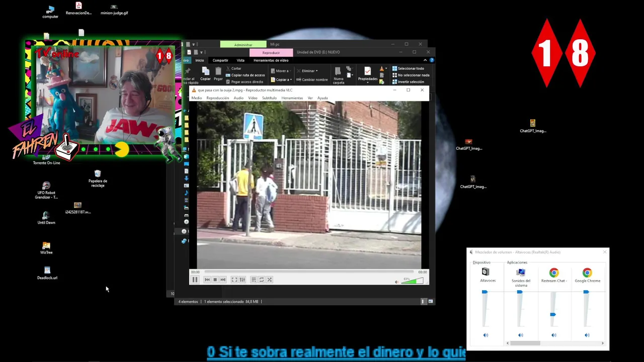Open Explorer help question mark
Screen dimensions: 644x362
tap(432, 60)
